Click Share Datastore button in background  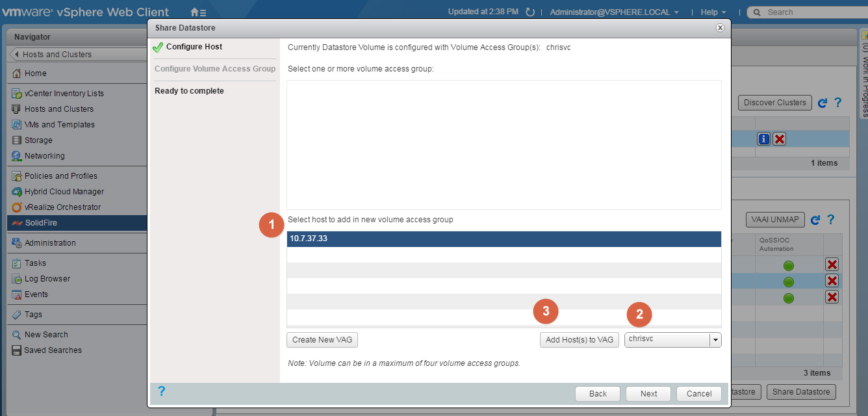801,392
